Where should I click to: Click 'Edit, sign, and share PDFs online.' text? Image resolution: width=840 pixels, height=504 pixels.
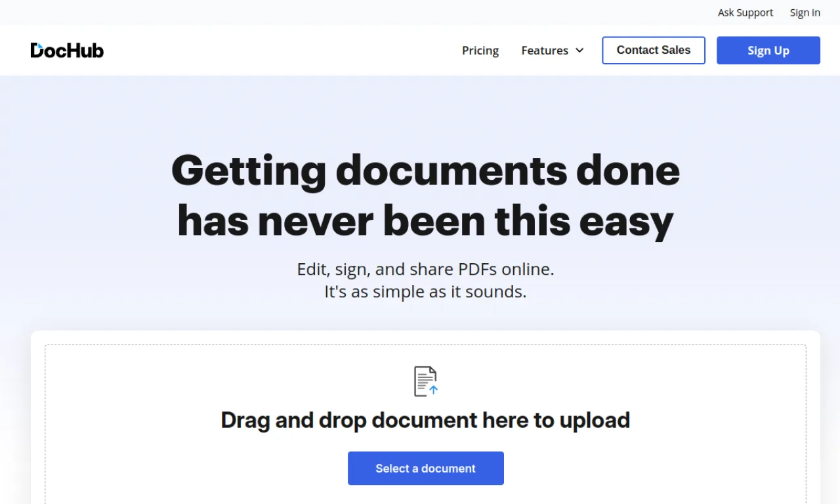click(x=426, y=269)
